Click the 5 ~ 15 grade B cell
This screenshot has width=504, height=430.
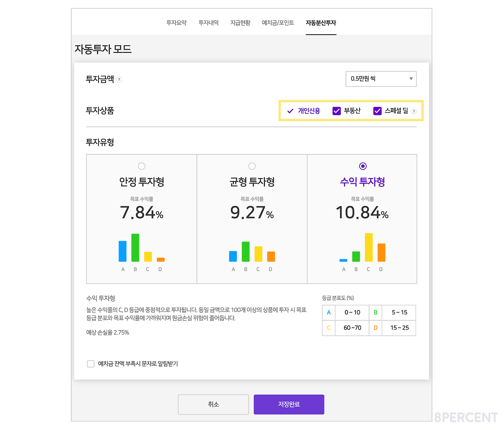pos(399,312)
